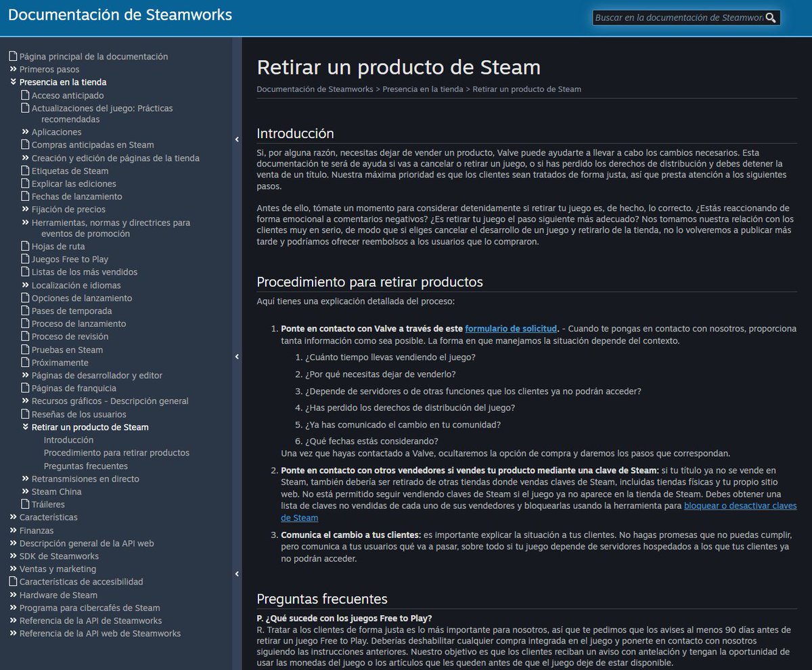Open the Reseñas de los usuarios page
The height and width of the screenshot is (670, 812).
pyautogui.click(x=78, y=414)
